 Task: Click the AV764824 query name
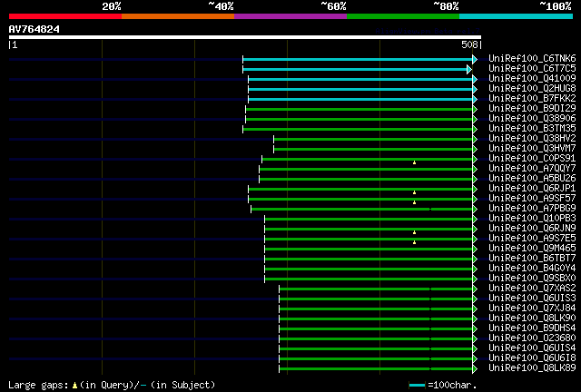pos(34,29)
